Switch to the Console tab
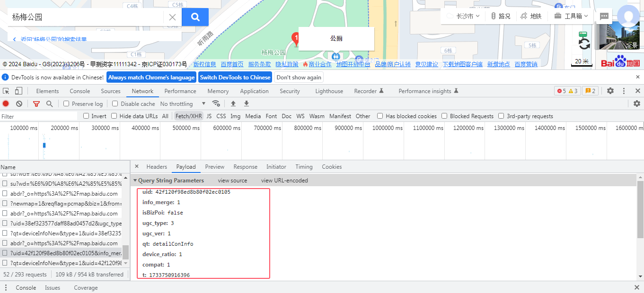 (80, 91)
